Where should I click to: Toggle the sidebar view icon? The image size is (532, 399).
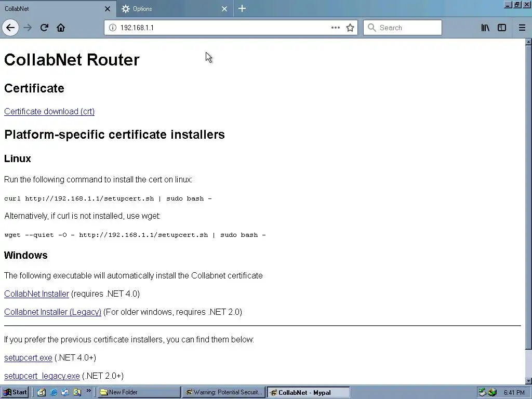[502, 28]
